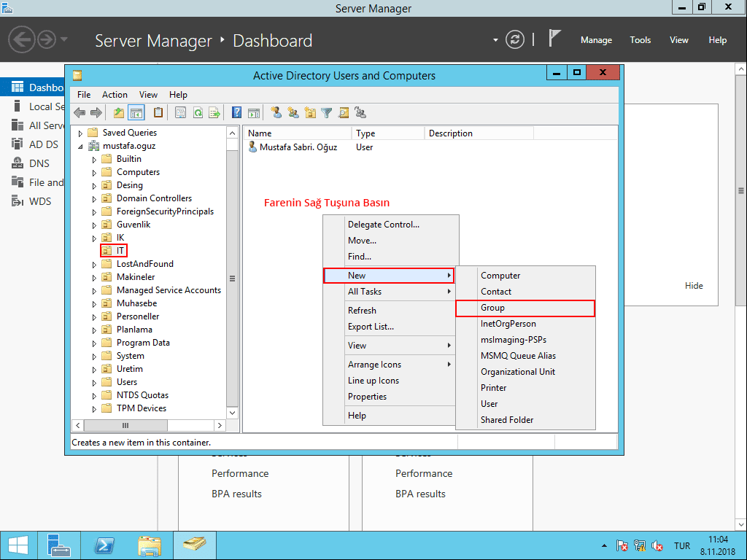Open the blue Help question mark icon
This screenshot has height=560, width=747.
(x=236, y=113)
